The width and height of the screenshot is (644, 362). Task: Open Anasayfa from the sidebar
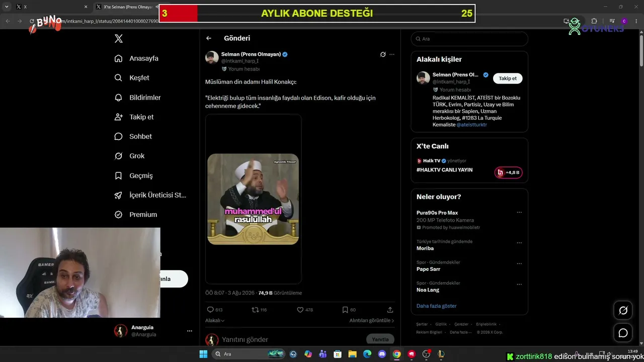136,58
